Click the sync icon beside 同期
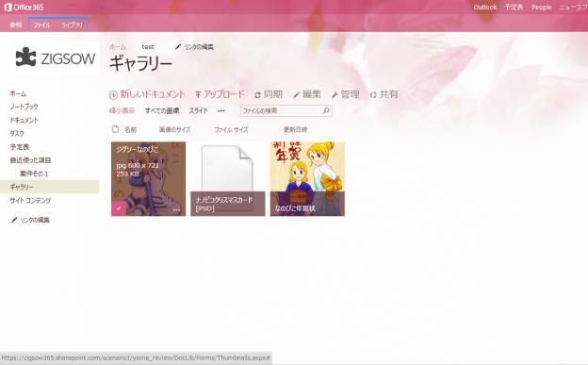588x365 pixels. [x=257, y=95]
